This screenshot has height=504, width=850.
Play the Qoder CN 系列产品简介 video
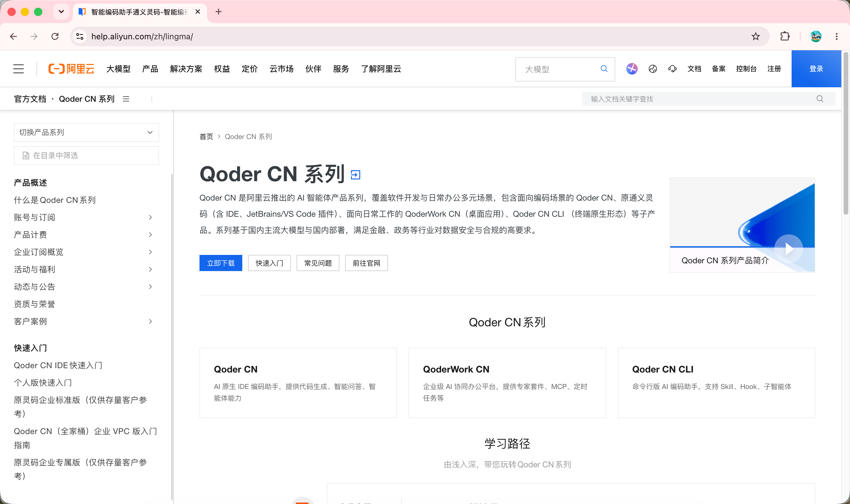pos(788,249)
